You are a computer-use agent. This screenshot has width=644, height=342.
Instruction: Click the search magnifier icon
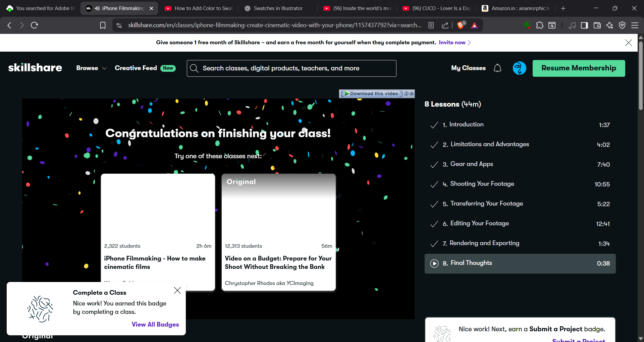click(x=194, y=68)
